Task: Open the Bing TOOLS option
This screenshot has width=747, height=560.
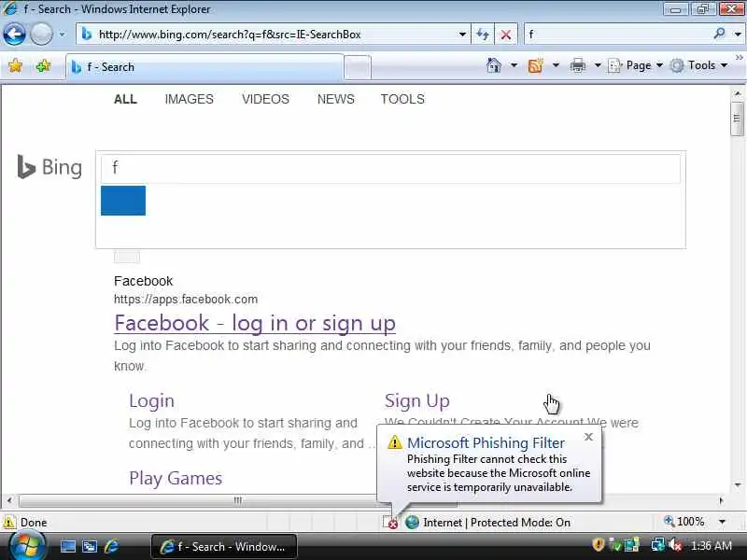Action: click(x=402, y=99)
